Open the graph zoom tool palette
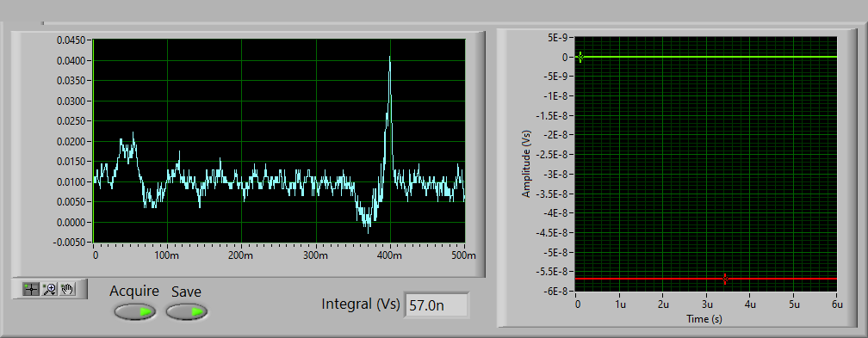 (x=50, y=289)
